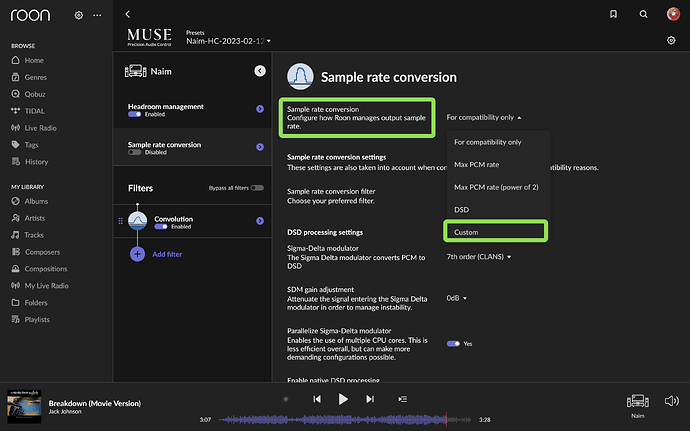The height and width of the screenshot is (431, 690).
Task: Skip to next track
Action: click(369, 398)
